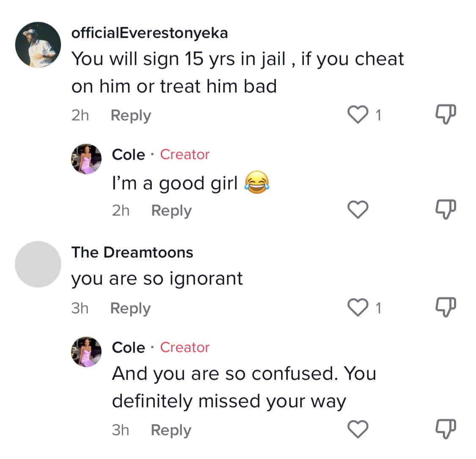Like Cole's 'so confused' reply
This screenshot has width=476, height=459.
pos(358,429)
